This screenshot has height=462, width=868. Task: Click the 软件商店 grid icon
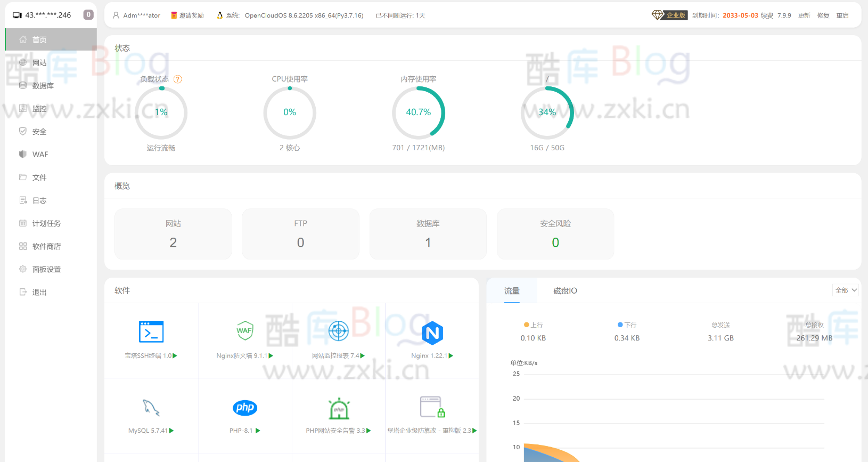click(x=23, y=246)
